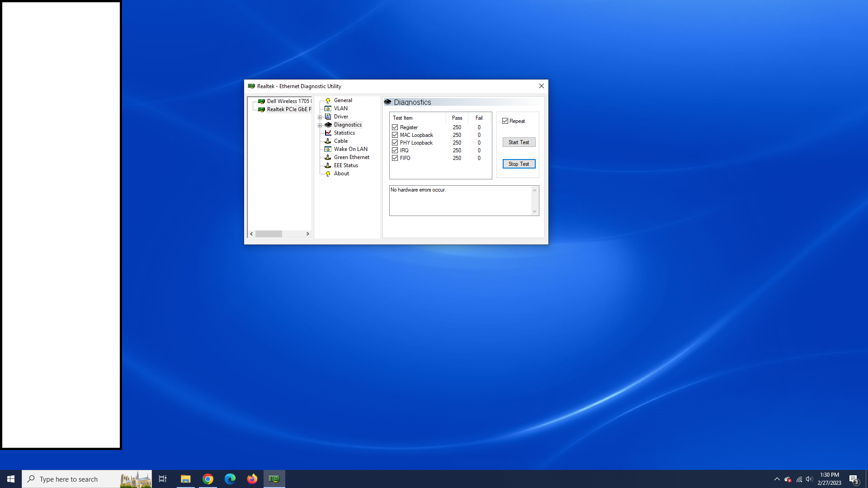The width and height of the screenshot is (868, 488).
Task: Click the General lightbulb icon
Action: coord(328,100)
